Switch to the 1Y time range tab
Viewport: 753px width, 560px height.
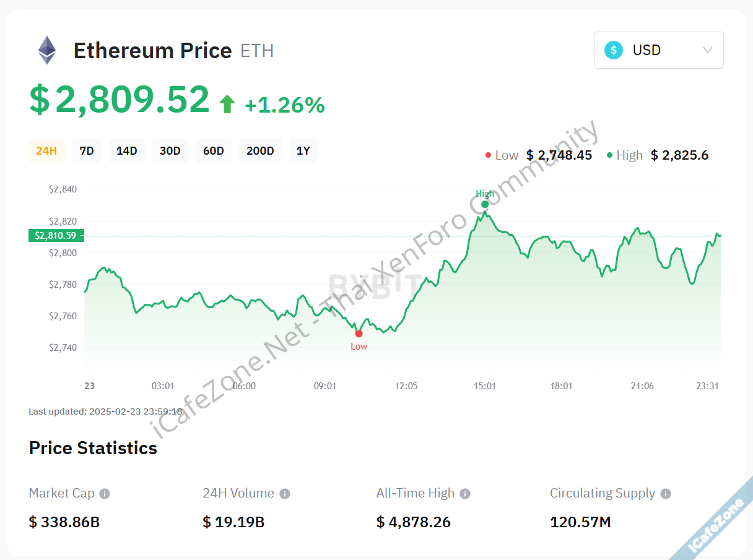pyautogui.click(x=303, y=150)
